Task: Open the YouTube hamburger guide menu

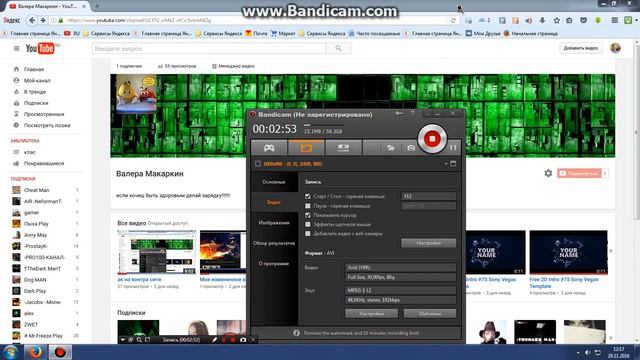Action: point(16,49)
